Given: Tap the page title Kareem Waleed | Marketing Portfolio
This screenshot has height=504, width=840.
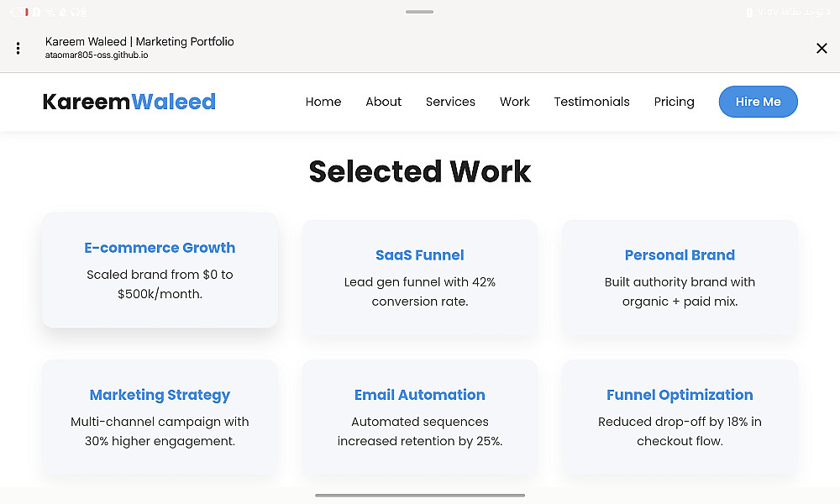Looking at the screenshot, I should coord(139,41).
